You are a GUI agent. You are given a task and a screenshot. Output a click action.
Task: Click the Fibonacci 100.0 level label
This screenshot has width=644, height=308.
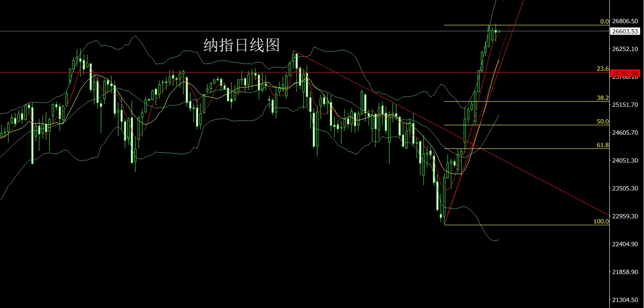click(601, 221)
